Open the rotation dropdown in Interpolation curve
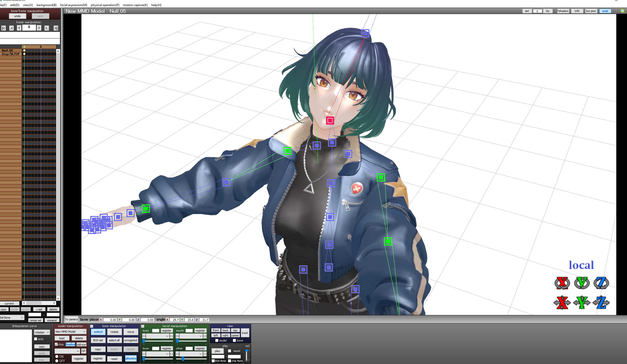The height and width of the screenshot is (364, 627). tap(42, 332)
